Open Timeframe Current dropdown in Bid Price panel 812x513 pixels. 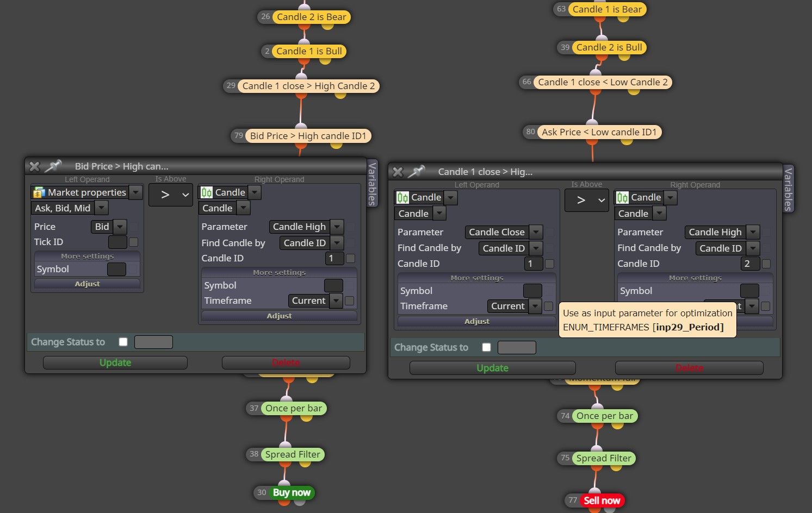(x=337, y=301)
